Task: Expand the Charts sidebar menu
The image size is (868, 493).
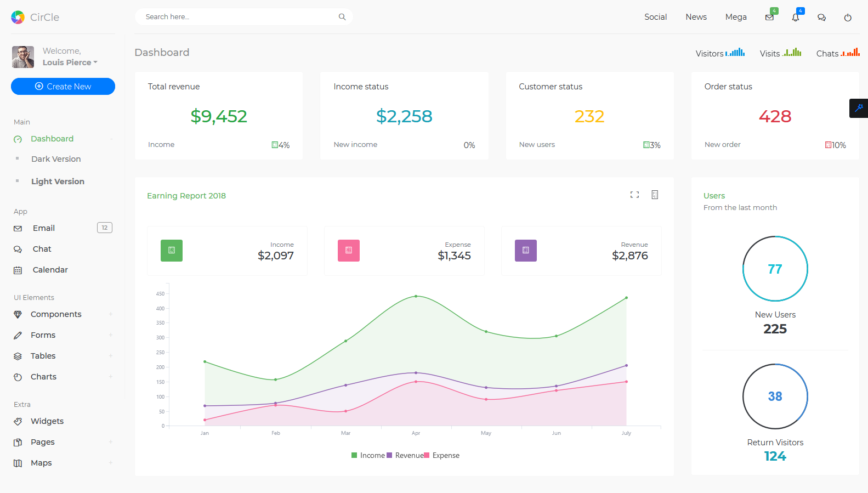Action: pos(44,377)
